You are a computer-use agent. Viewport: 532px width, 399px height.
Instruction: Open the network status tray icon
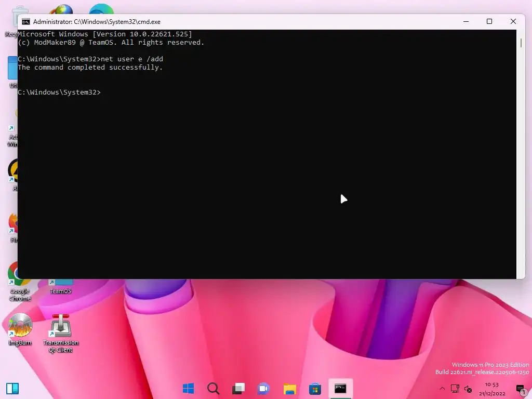tap(455, 389)
